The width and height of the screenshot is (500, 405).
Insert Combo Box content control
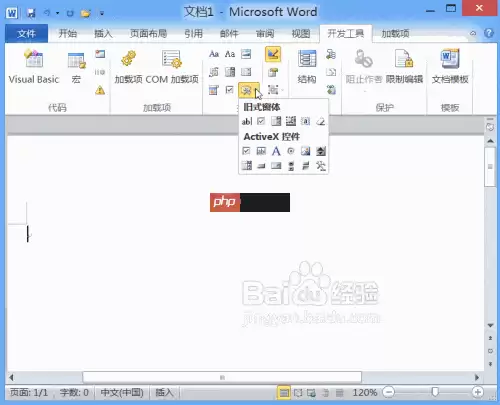(230, 72)
